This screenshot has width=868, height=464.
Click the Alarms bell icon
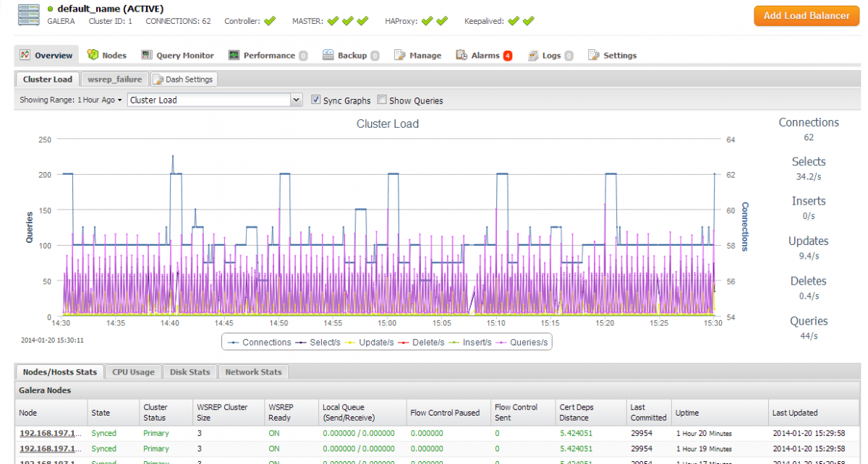461,55
